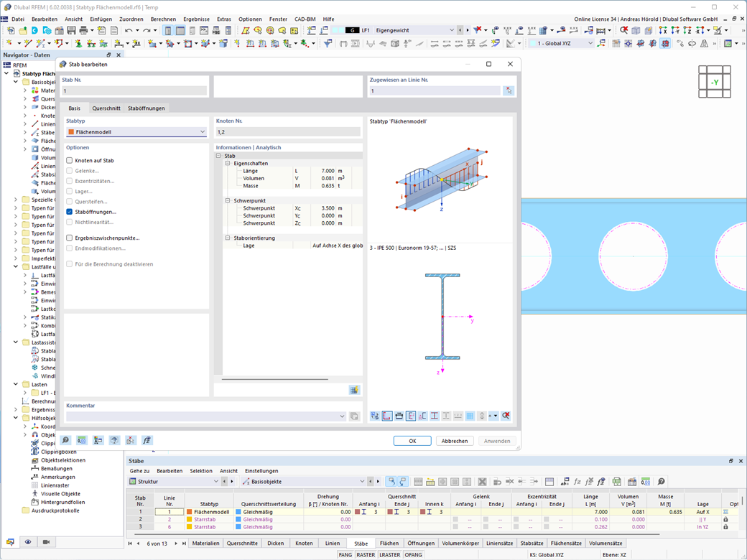Toggle Lager checkbox
Viewport: 747px width, 560px height.
(x=70, y=191)
